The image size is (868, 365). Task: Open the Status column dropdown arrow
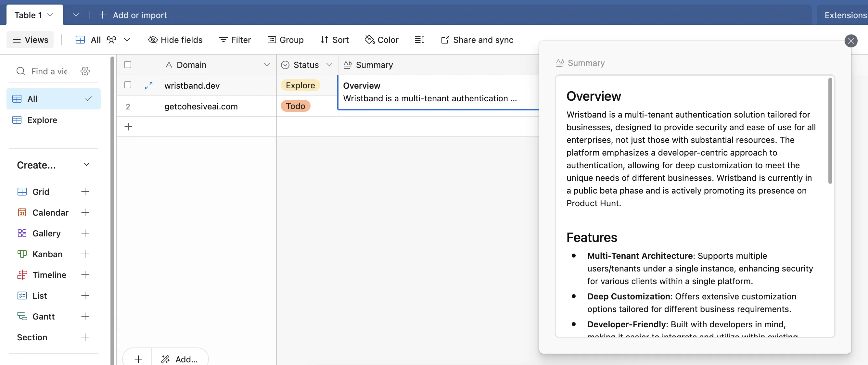[329, 65]
